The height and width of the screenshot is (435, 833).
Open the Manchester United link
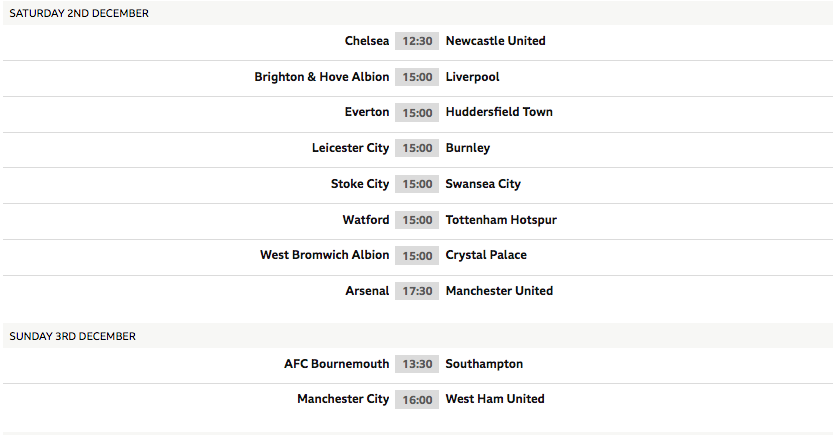499,291
